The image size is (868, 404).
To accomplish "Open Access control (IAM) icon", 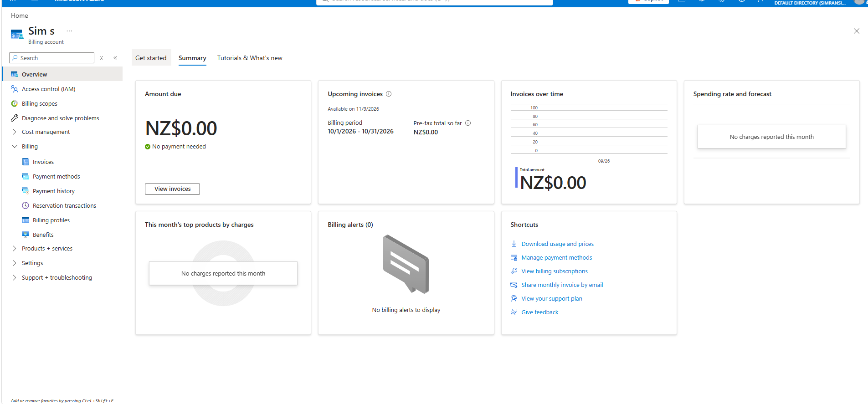I will pyautogui.click(x=15, y=89).
